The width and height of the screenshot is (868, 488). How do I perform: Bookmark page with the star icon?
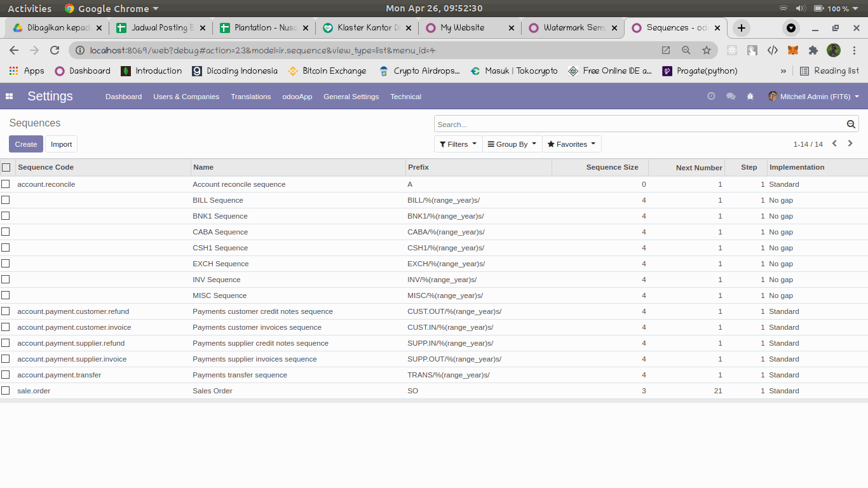pos(706,50)
